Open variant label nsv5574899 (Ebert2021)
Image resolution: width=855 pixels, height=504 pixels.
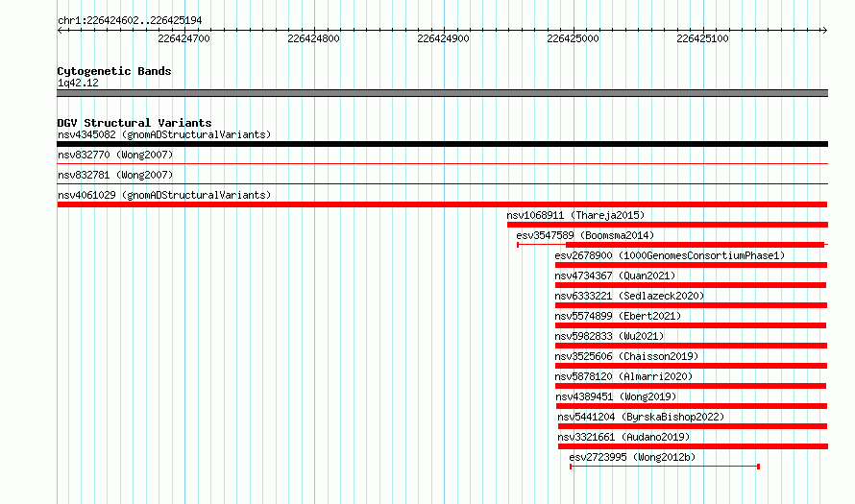tap(618, 316)
